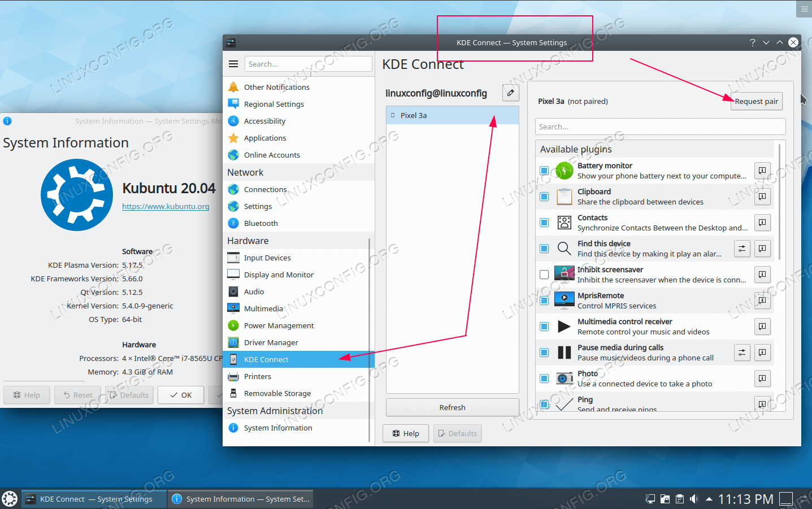Screen dimensions: 812x509
Task: Click OK in System Information window
Action: coord(181,395)
